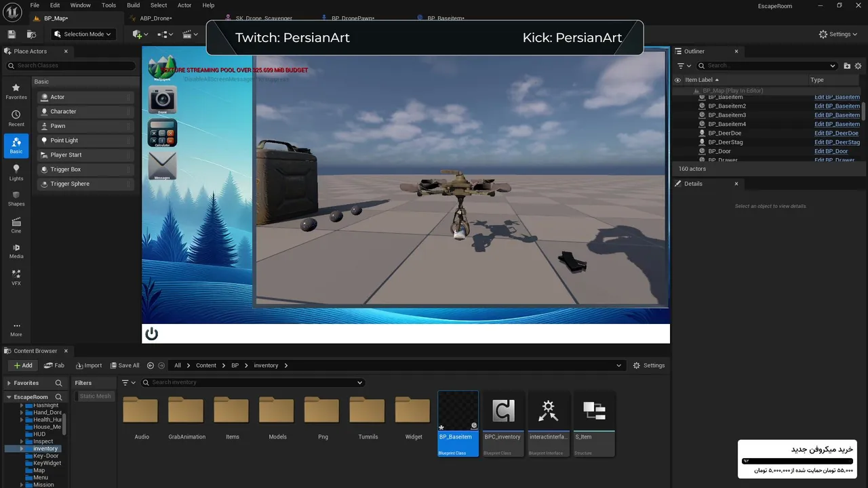The height and width of the screenshot is (488, 868).
Task: Open the Edit BP_Door link
Action: 831,151
